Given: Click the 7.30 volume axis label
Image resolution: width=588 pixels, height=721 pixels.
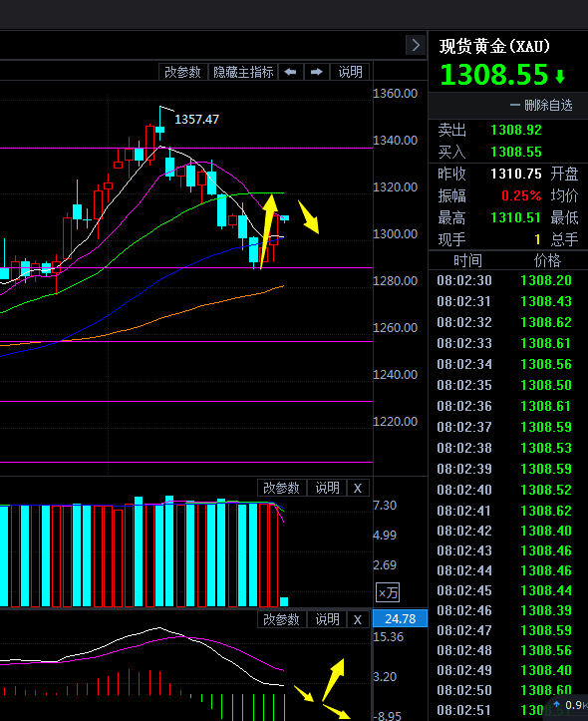Looking at the screenshot, I should (385, 506).
